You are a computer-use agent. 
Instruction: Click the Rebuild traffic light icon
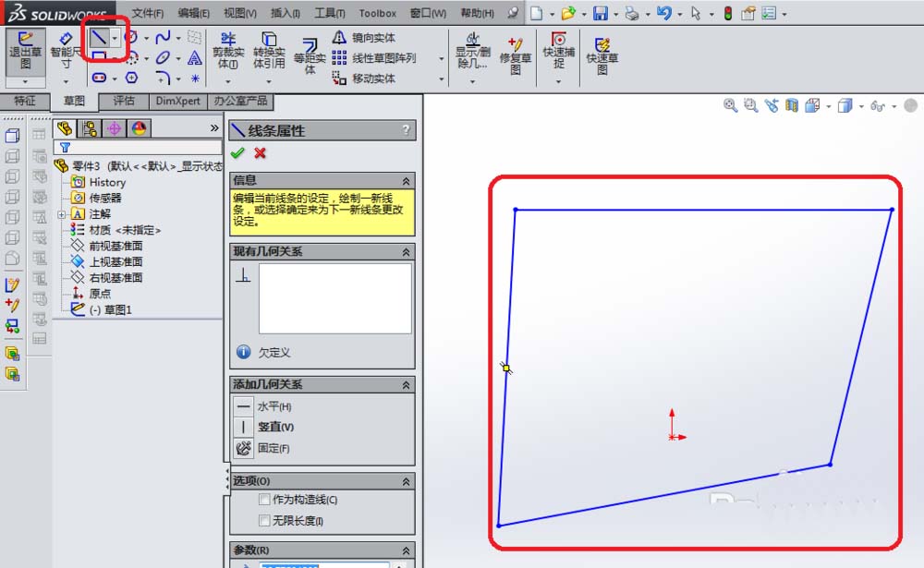click(x=728, y=13)
